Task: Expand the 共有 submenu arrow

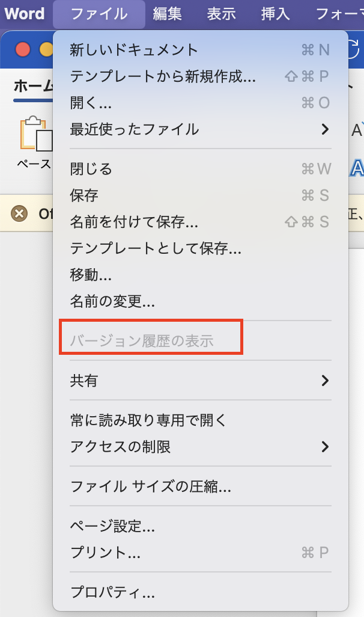Action: pos(324,380)
